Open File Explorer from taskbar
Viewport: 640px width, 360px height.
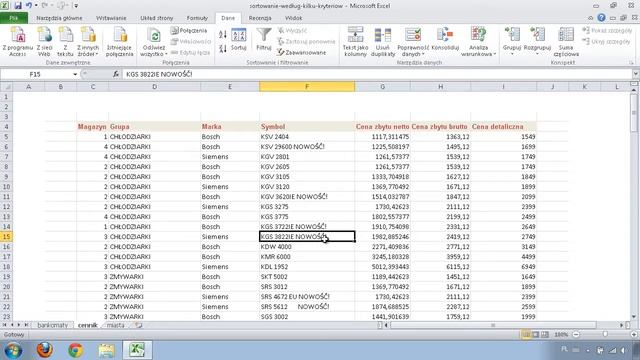click(x=106, y=350)
